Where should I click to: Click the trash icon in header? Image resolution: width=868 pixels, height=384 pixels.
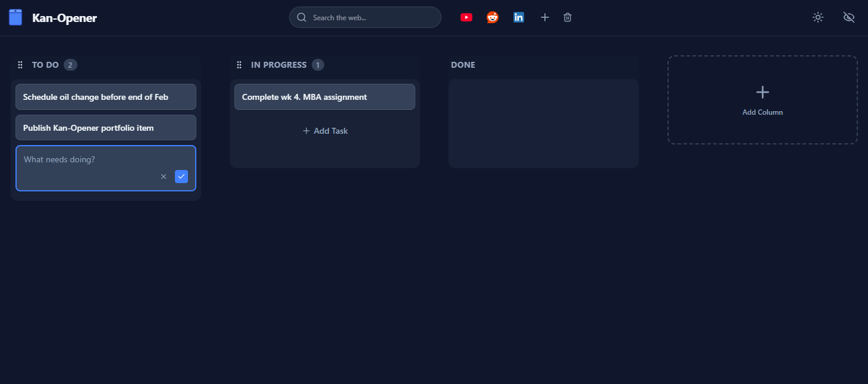[x=568, y=17]
